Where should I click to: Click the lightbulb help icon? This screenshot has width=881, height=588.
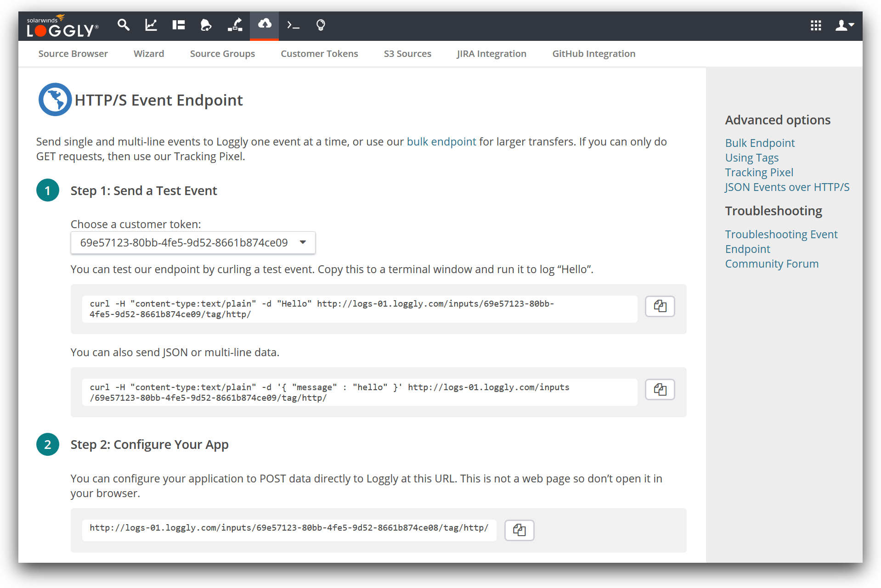pos(321,25)
